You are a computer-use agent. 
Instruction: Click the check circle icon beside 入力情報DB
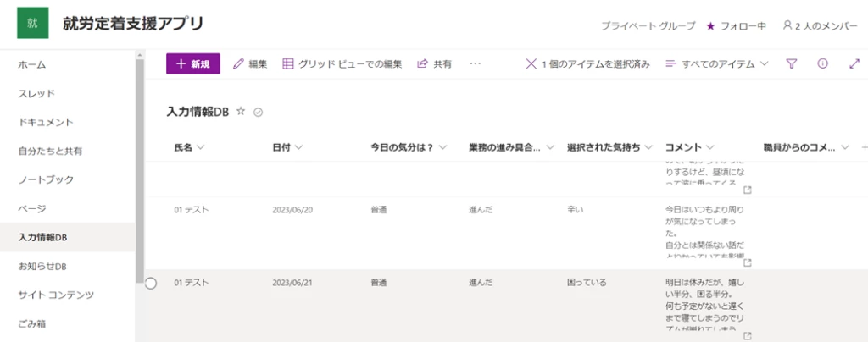click(x=258, y=112)
